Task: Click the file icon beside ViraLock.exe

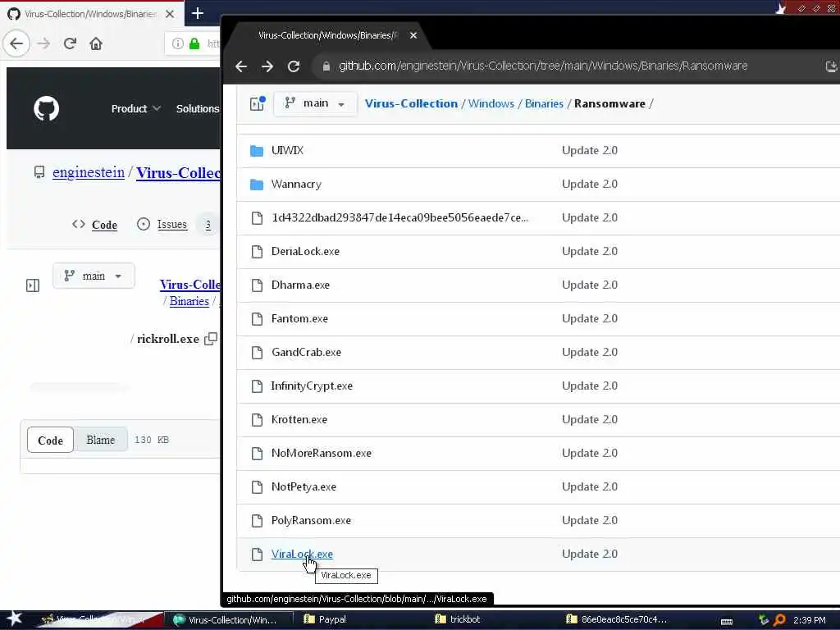Action: [257, 554]
